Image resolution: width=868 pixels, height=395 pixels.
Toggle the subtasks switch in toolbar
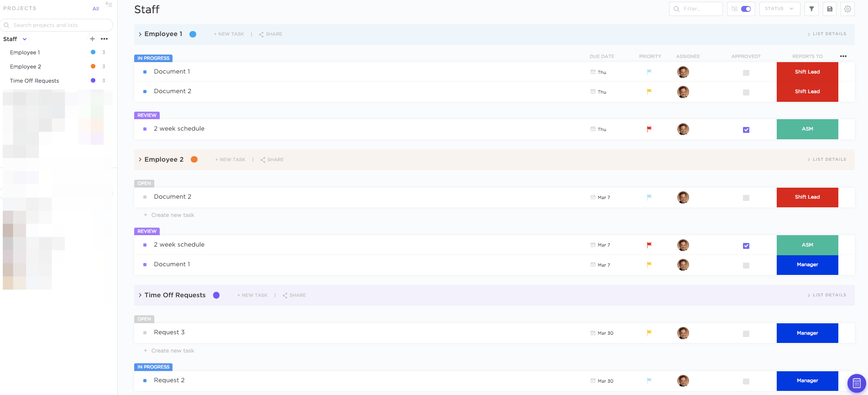tap(746, 9)
